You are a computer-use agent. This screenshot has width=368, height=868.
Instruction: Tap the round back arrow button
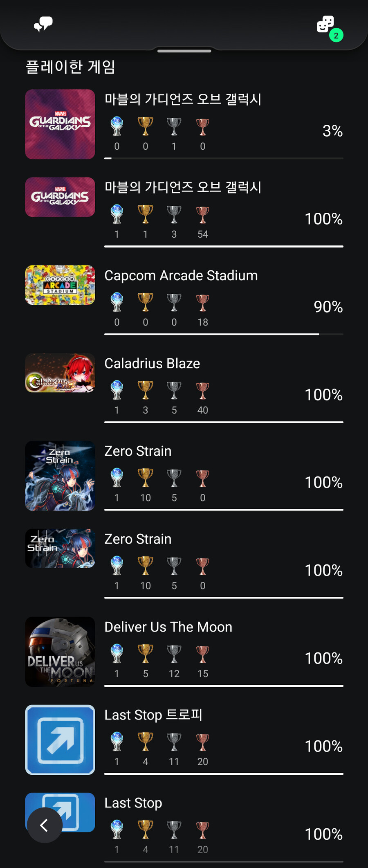point(45,825)
